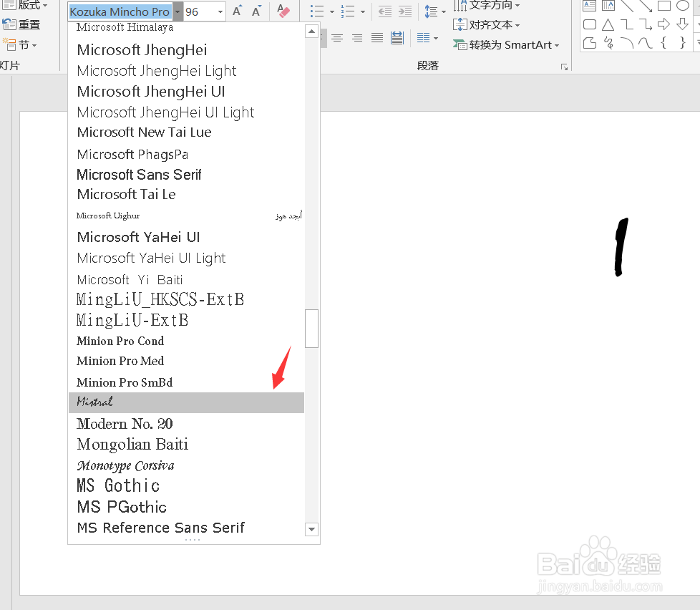Viewport: 700px width, 610px height.
Task: Select the arc shape
Action: (627, 43)
